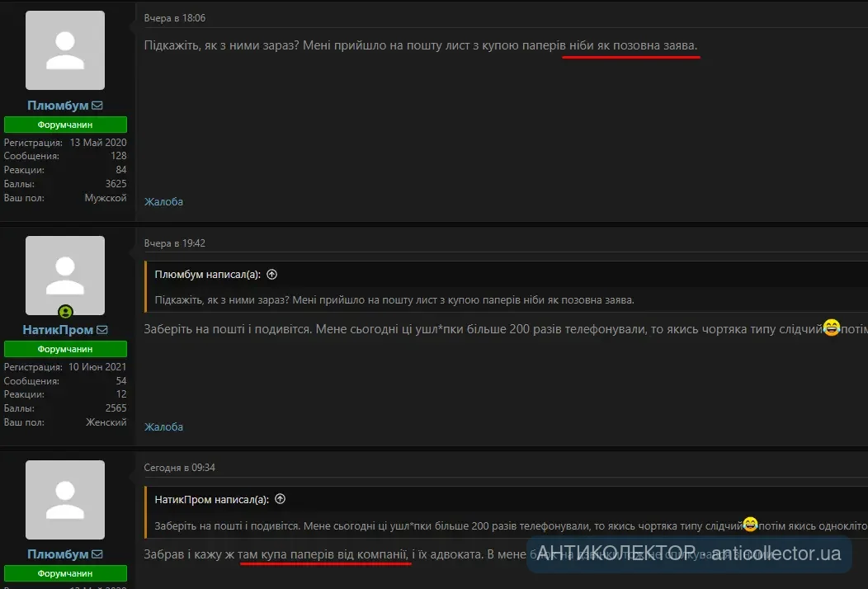Expand quoted НатикПром message in third post
This screenshot has width=868, height=589.
[x=446, y=525]
